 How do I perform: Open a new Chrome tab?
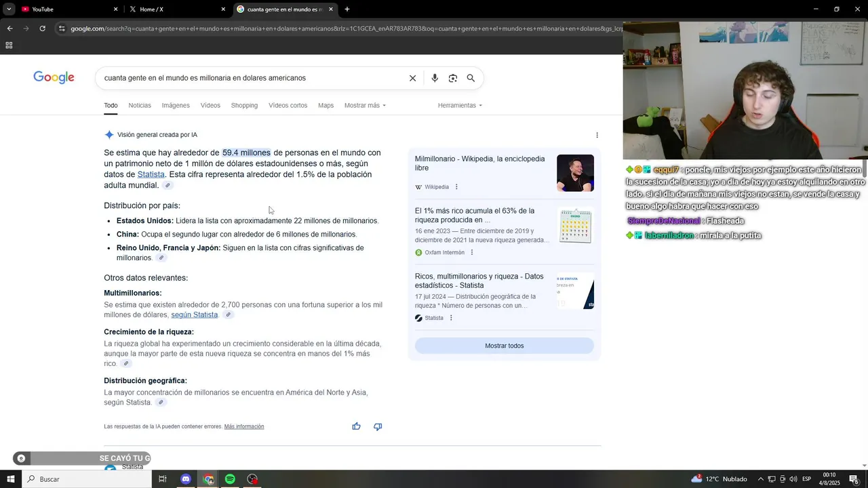coord(347,9)
